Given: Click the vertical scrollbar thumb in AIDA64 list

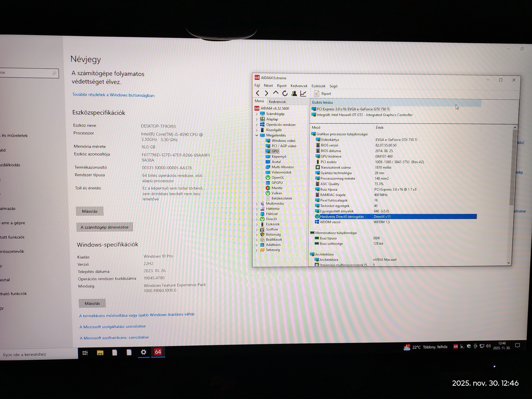Looking at the screenshot, I should pyautogui.click(x=512, y=167).
